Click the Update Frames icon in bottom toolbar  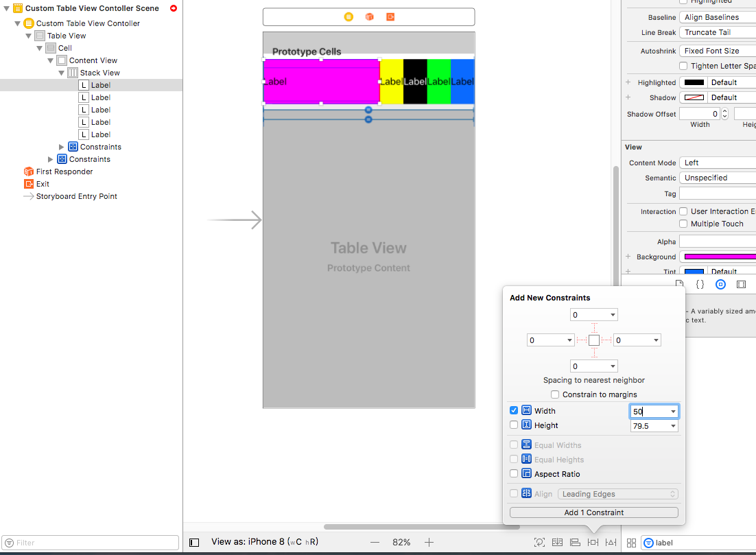point(540,542)
